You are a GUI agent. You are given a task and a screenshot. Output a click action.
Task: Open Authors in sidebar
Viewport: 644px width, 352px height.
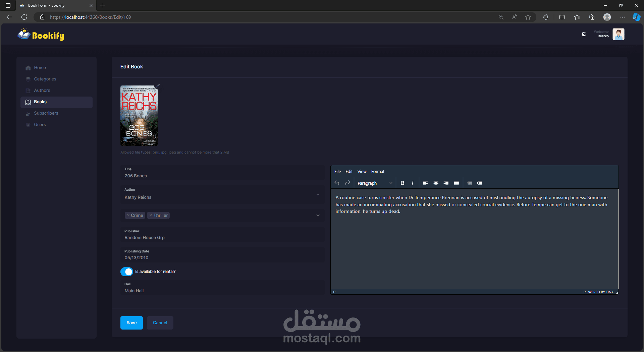[x=56, y=91]
